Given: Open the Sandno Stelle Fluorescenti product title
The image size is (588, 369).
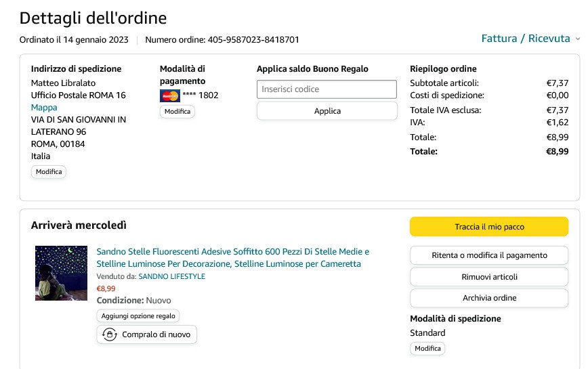Looking at the screenshot, I should point(232,257).
